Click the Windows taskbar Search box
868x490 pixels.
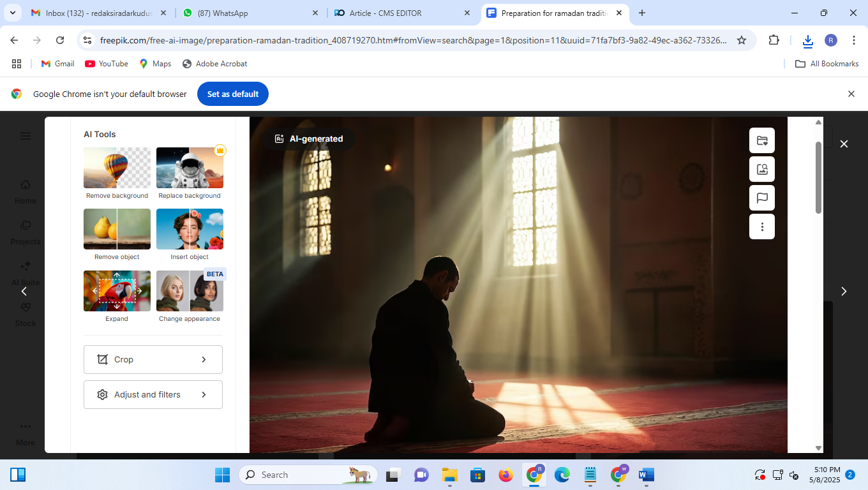pyautogui.click(x=300, y=475)
